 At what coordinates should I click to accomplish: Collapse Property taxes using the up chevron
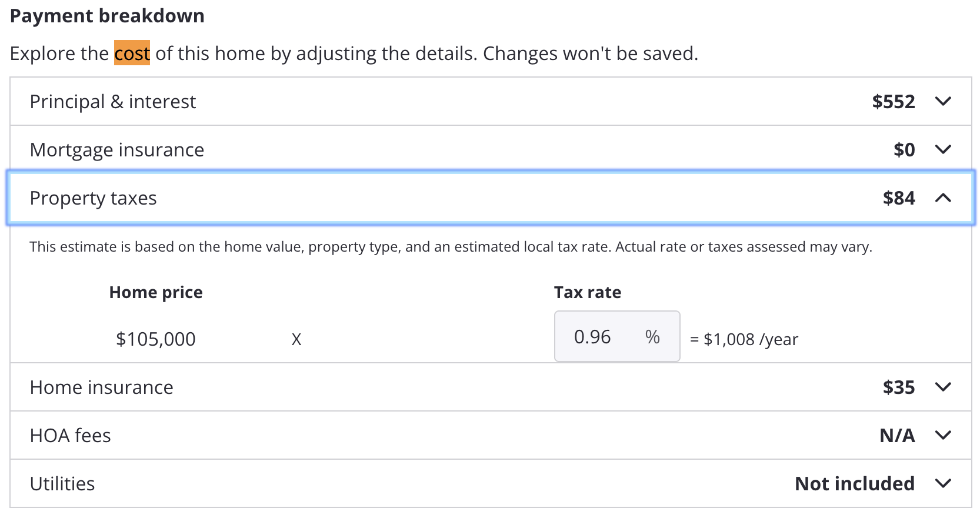(x=943, y=198)
